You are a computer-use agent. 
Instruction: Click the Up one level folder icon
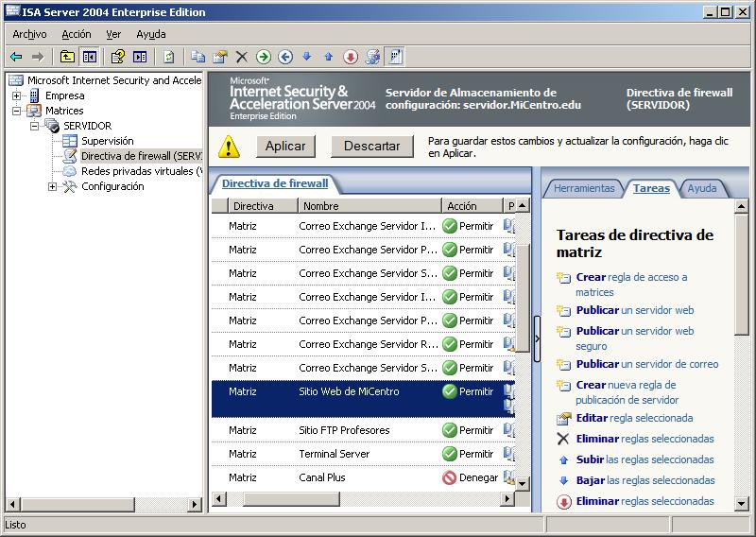tap(67, 57)
